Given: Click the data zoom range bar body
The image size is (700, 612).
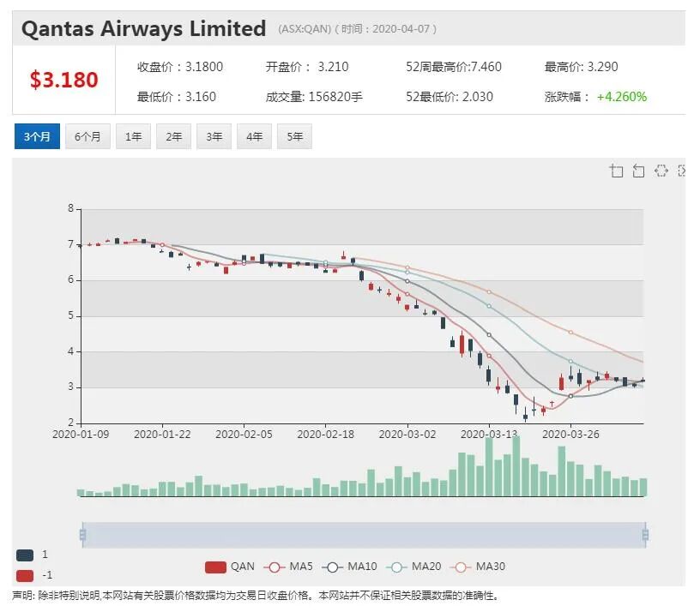Looking at the screenshot, I should (x=364, y=534).
